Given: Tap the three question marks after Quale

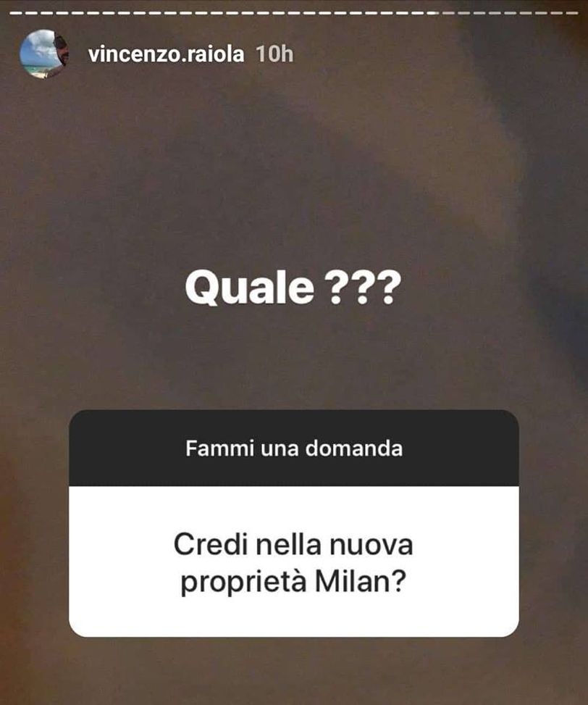Looking at the screenshot, I should [x=363, y=288].
